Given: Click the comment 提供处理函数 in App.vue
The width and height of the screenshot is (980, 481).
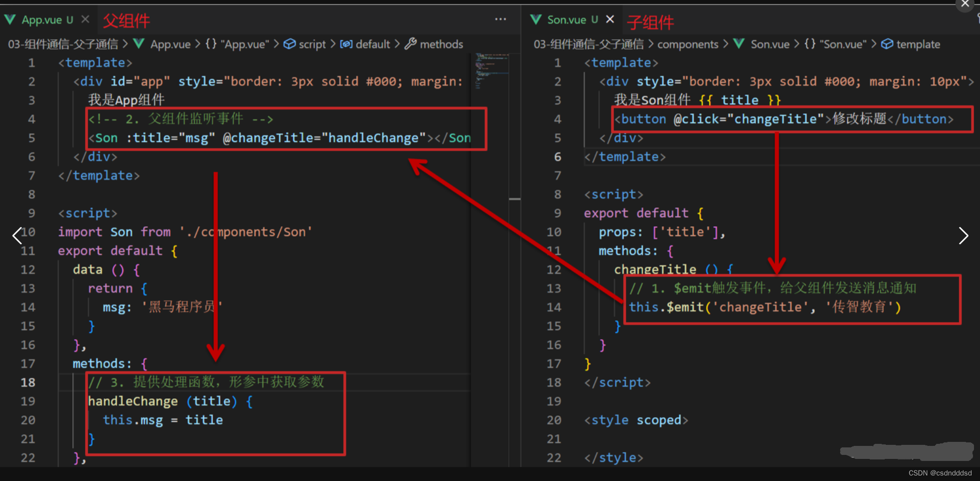Looking at the screenshot, I should (x=206, y=382).
